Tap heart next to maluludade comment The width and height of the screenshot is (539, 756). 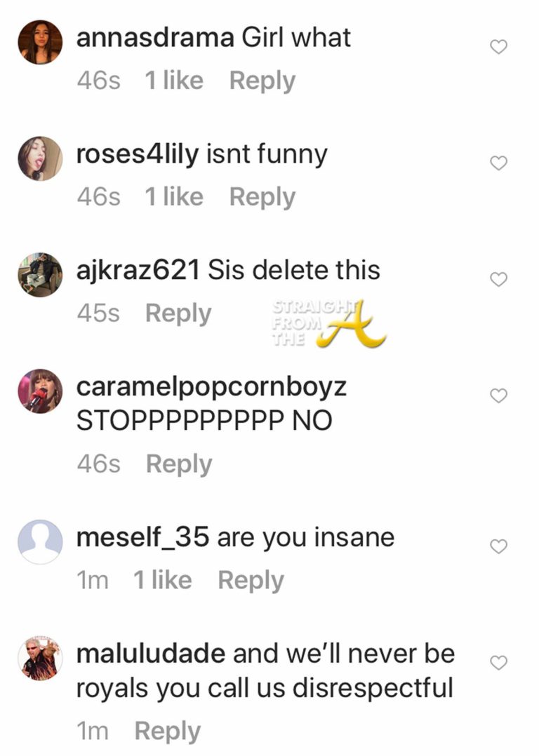(x=498, y=663)
